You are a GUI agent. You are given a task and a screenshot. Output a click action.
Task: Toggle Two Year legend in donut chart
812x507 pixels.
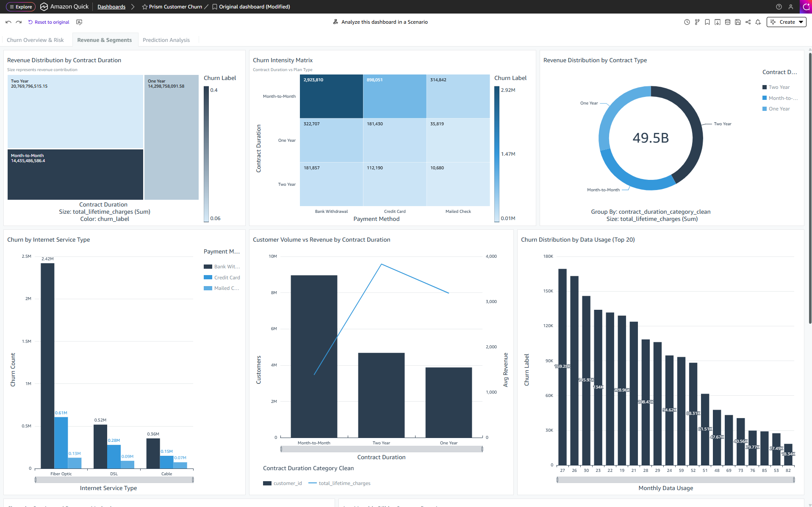point(779,87)
